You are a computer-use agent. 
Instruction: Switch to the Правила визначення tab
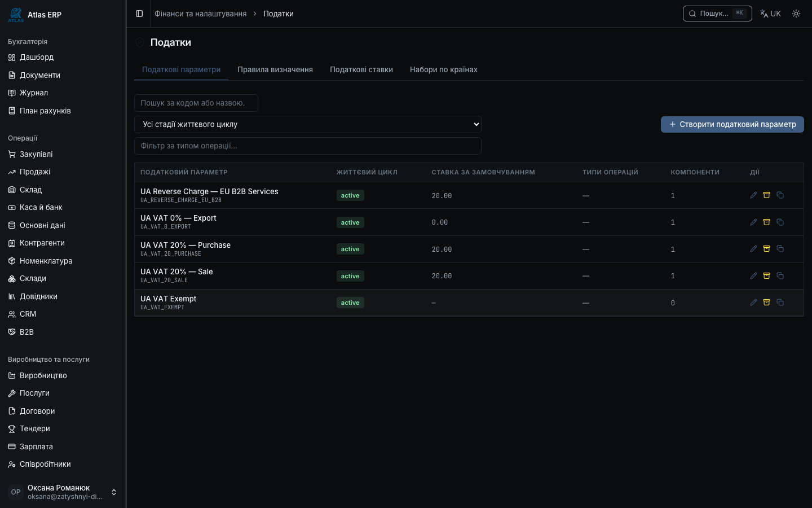pos(275,69)
